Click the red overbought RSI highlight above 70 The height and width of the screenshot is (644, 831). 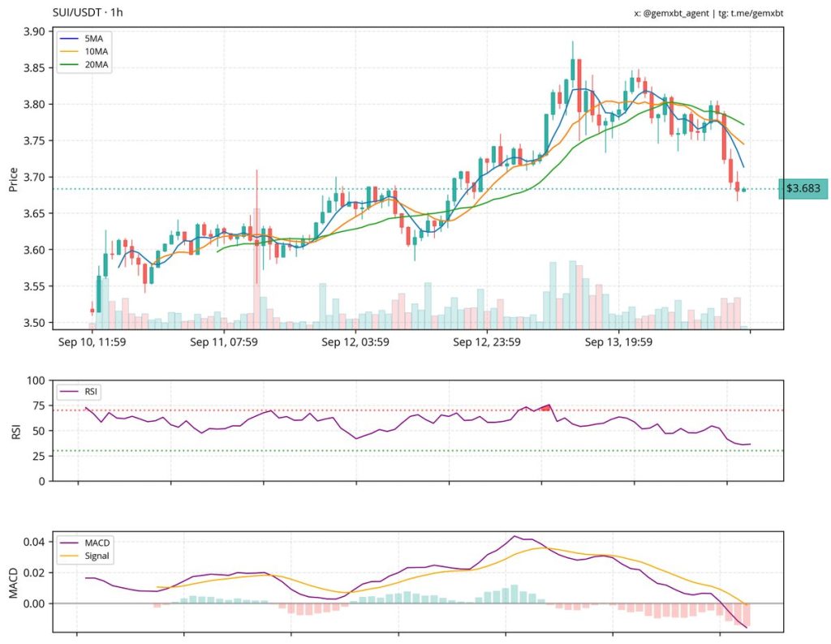[545, 407]
